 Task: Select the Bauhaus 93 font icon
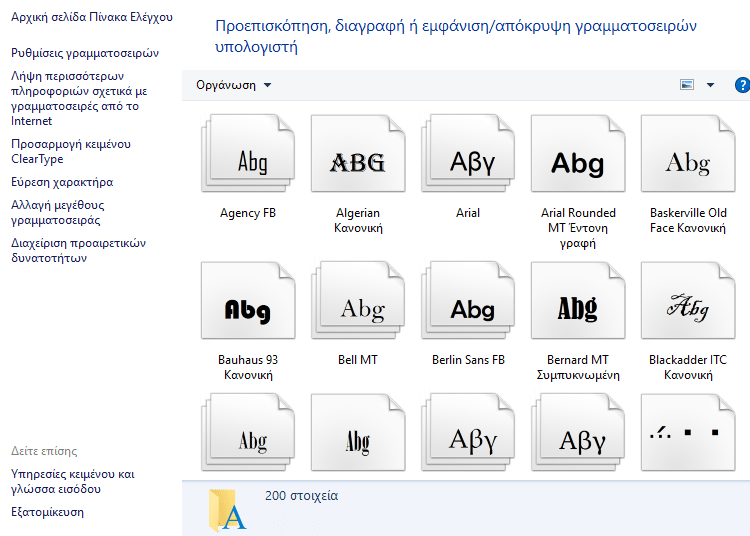point(248,300)
